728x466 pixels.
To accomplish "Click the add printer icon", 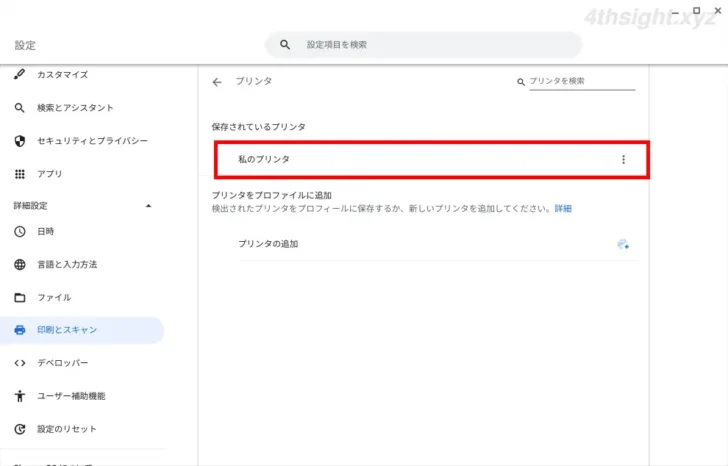I will pyautogui.click(x=623, y=244).
